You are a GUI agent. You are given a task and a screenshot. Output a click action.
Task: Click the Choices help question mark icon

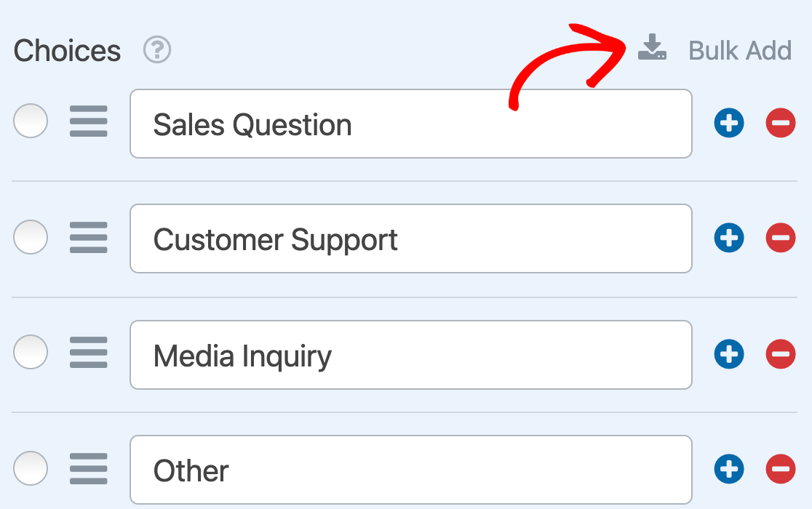(x=157, y=50)
